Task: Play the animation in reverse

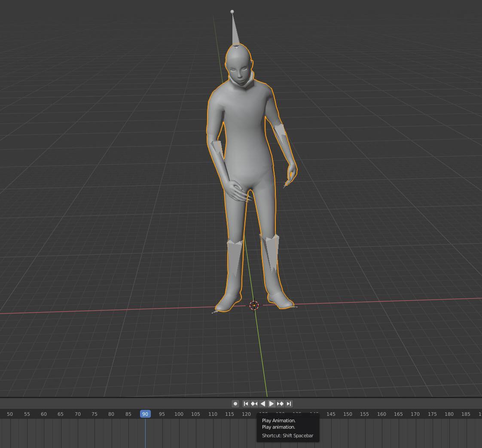Action: [x=262, y=403]
